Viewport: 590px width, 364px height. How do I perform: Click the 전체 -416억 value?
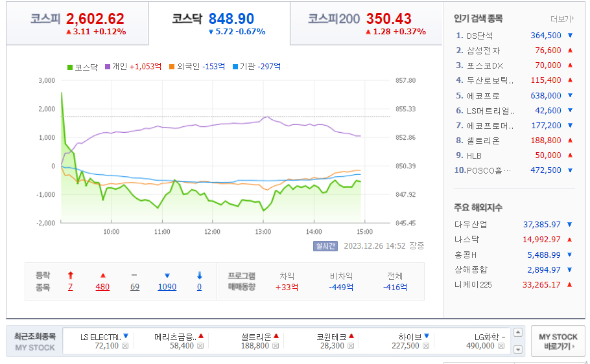click(x=395, y=288)
